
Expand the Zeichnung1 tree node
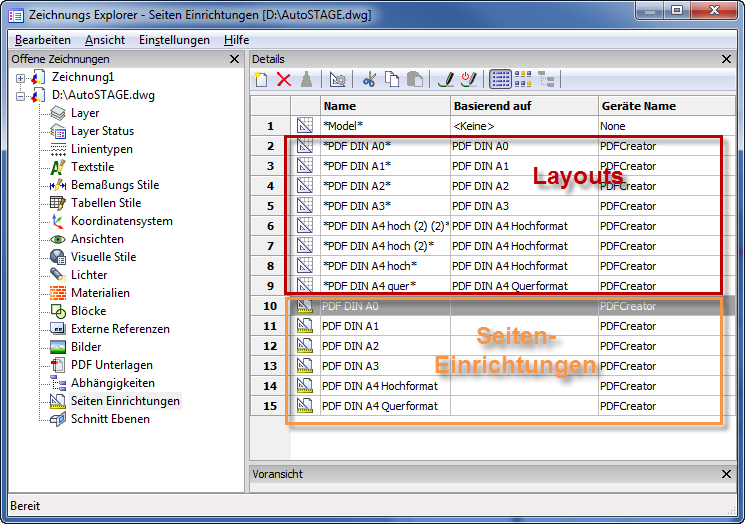click(x=21, y=77)
